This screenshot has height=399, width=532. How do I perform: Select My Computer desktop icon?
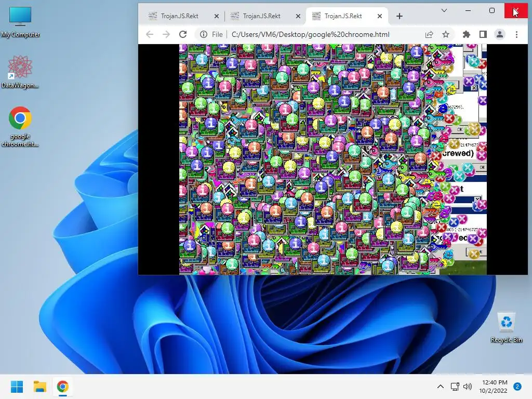[x=20, y=22]
